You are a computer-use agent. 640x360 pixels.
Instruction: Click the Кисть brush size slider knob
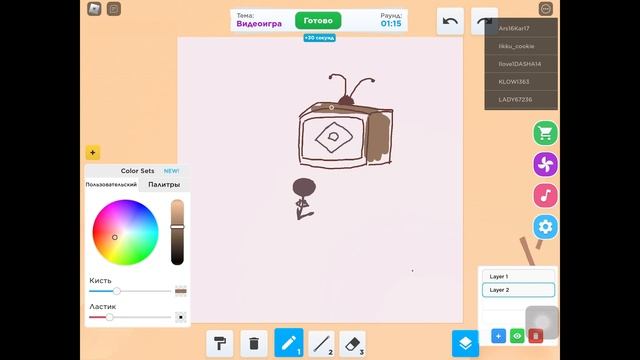click(x=117, y=291)
